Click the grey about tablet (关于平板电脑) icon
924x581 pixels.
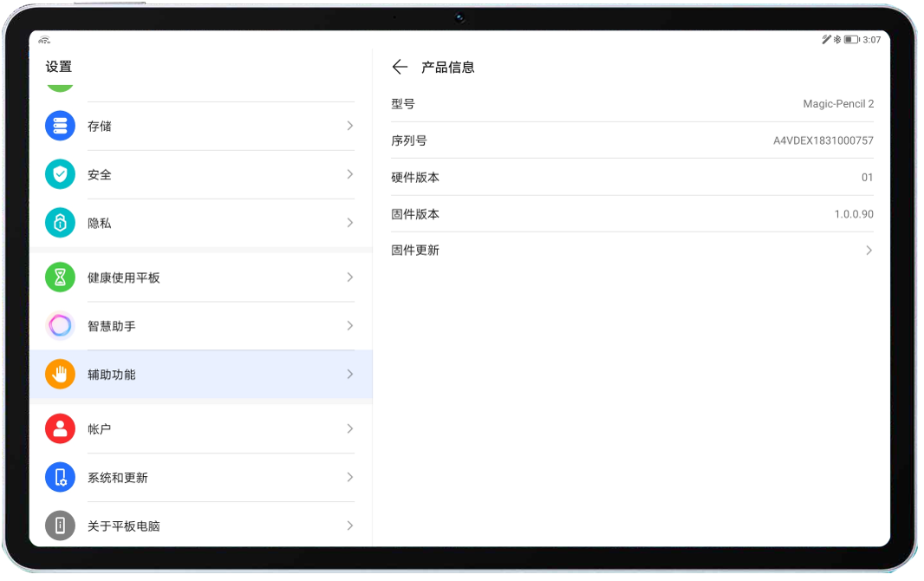tap(60, 526)
